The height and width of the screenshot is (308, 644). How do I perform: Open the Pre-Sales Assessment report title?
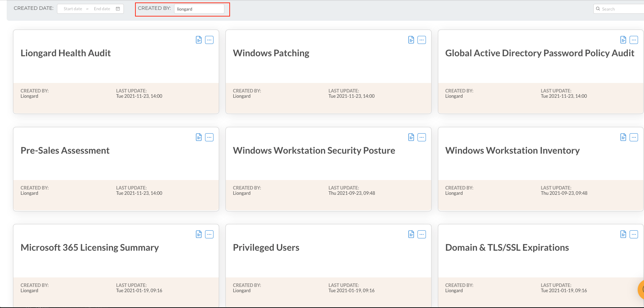point(65,150)
